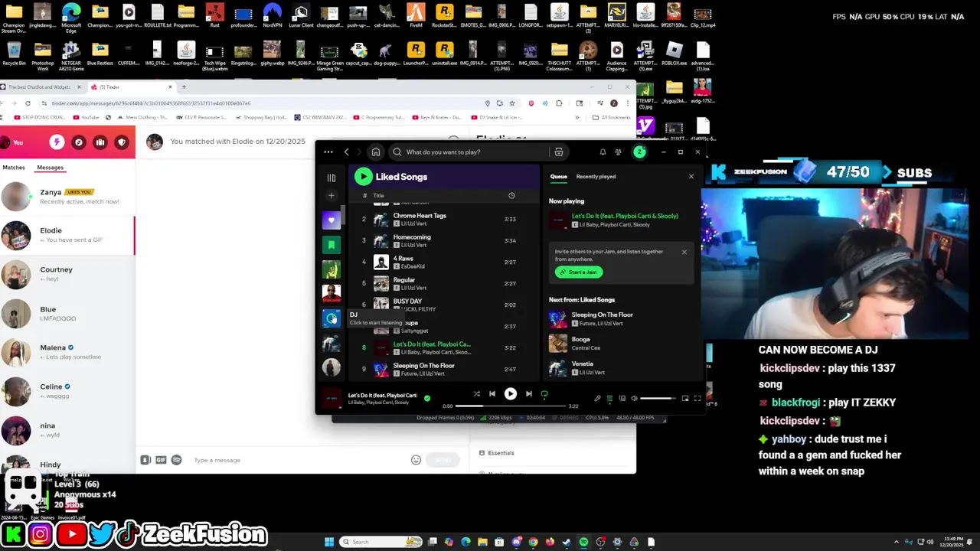
Task: Close the Spotify Queue panel
Action: (x=691, y=177)
